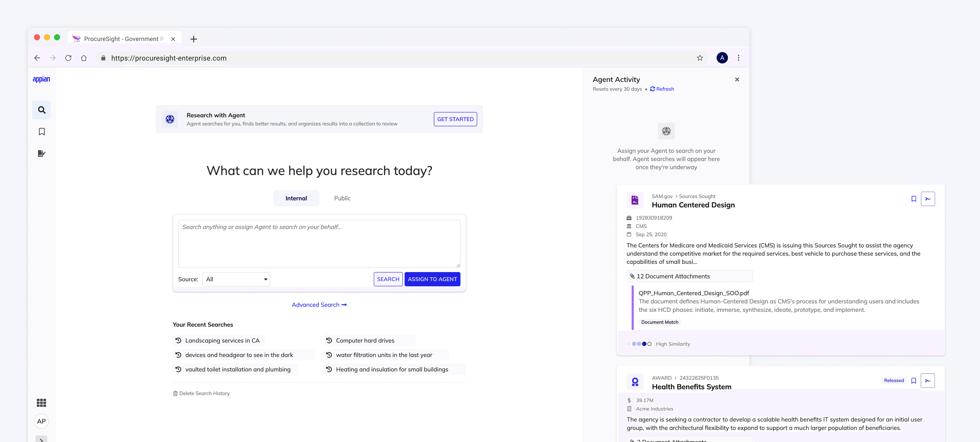
Task: Open saved bookmarks in left sidebar
Action: (x=41, y=132)
